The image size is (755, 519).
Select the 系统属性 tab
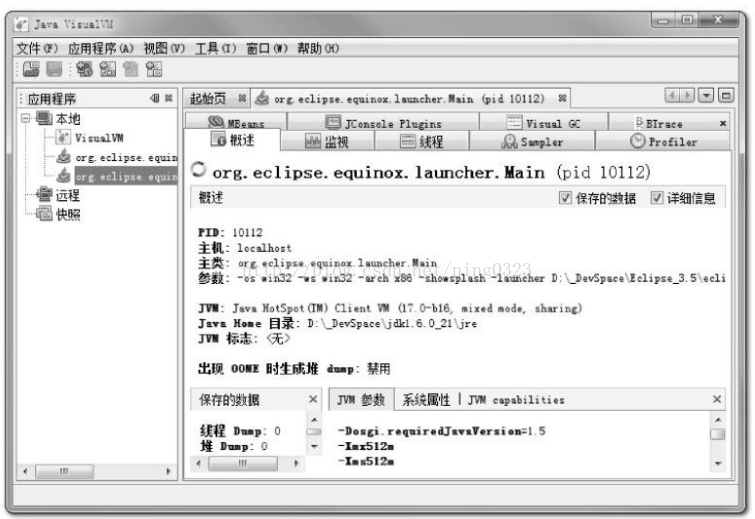[x=426, y=400]
